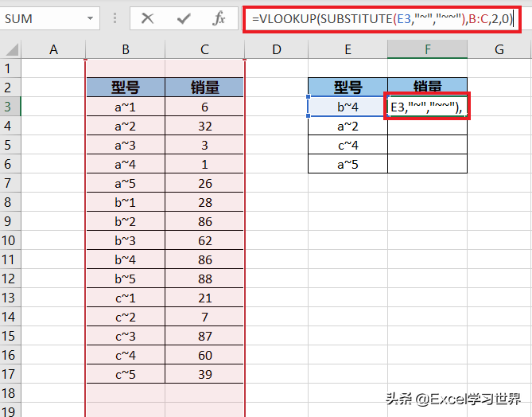Select cell B6 containing a~4
The image size is (532, 417).
tap(126, 164)
